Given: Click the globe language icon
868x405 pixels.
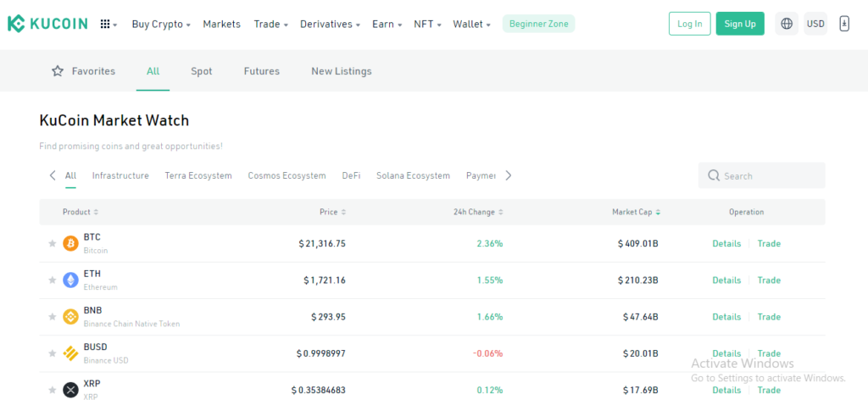Looking at the screenshot, I should pos(787,24).
